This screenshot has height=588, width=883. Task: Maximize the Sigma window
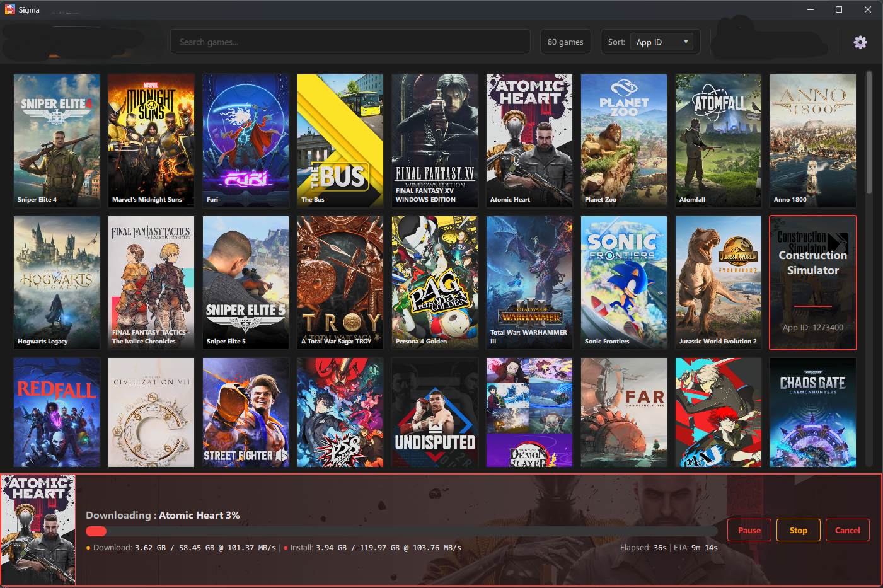[839, 9]
